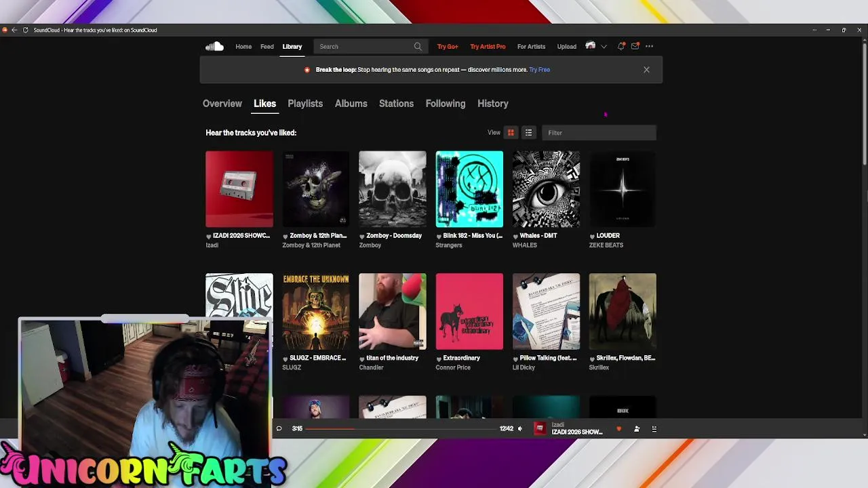The height and width of the screenshot is (488, 868).
Task: Open the History tab
Action: tap(493, 104)
